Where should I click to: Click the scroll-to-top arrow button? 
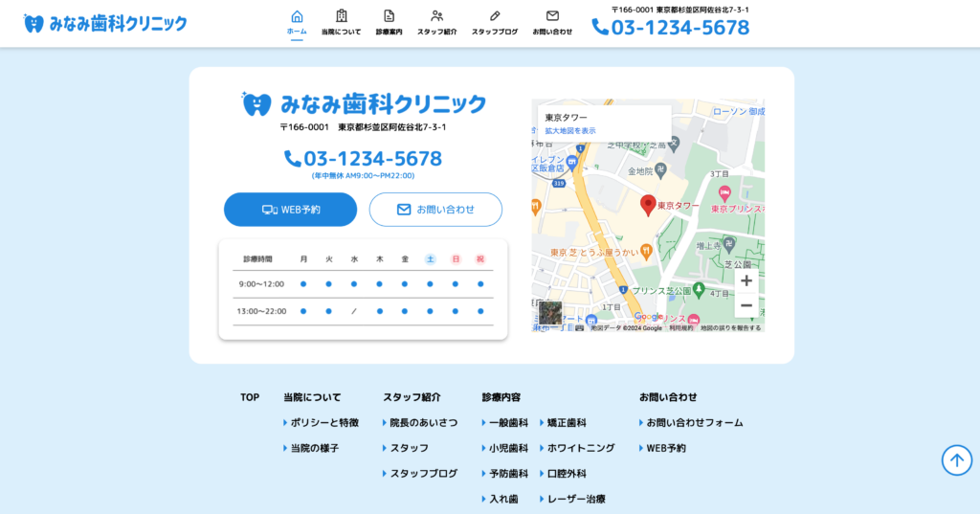coord(957,460)
